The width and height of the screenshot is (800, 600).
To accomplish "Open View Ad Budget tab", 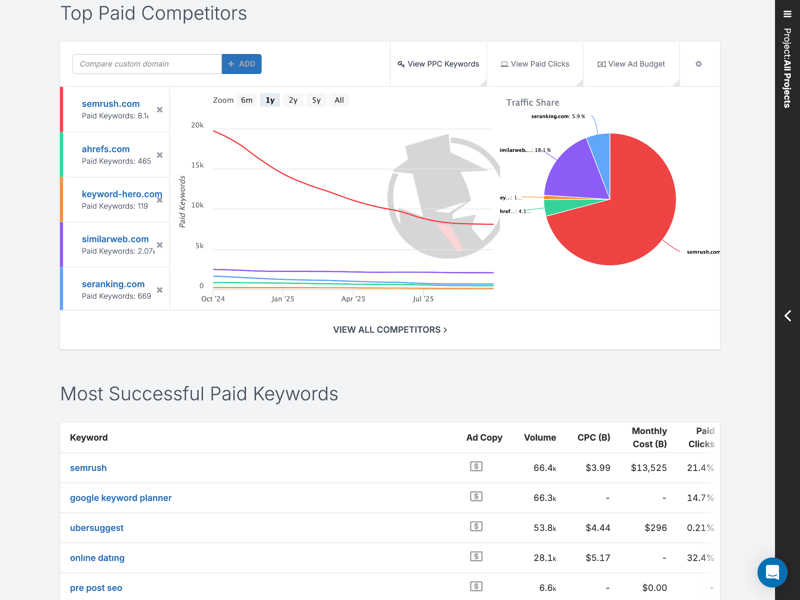I will click(631, 64).
